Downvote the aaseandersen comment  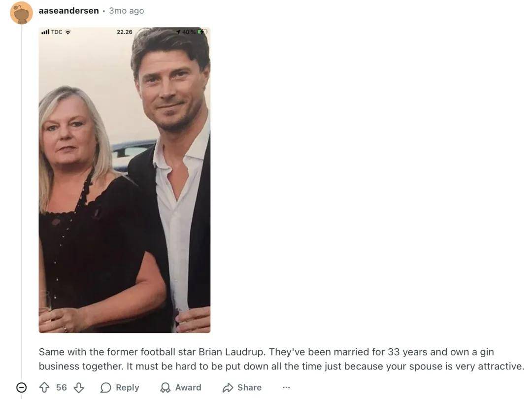coord(79,388)
